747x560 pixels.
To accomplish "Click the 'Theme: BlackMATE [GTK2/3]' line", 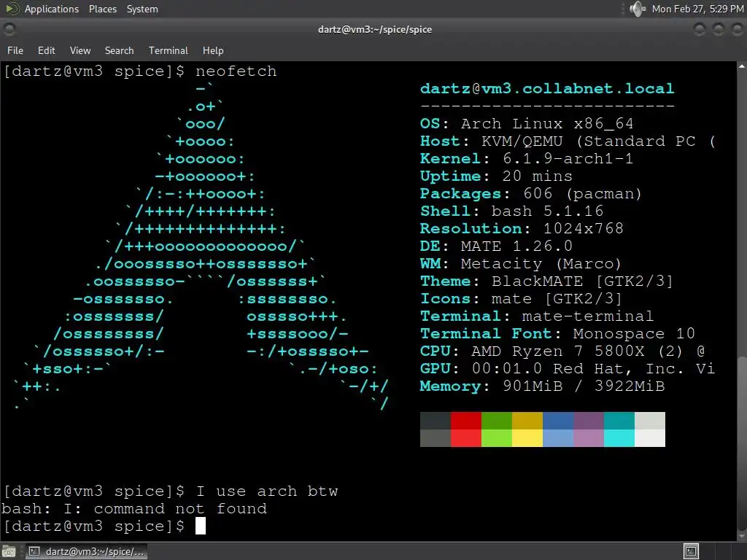I will tap(546, 281).
